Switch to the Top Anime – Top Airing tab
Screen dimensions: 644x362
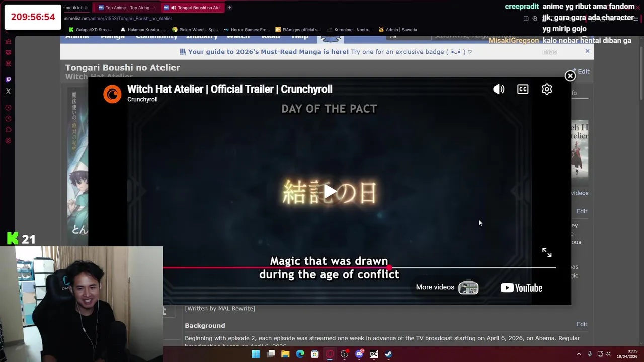(127, 8)
